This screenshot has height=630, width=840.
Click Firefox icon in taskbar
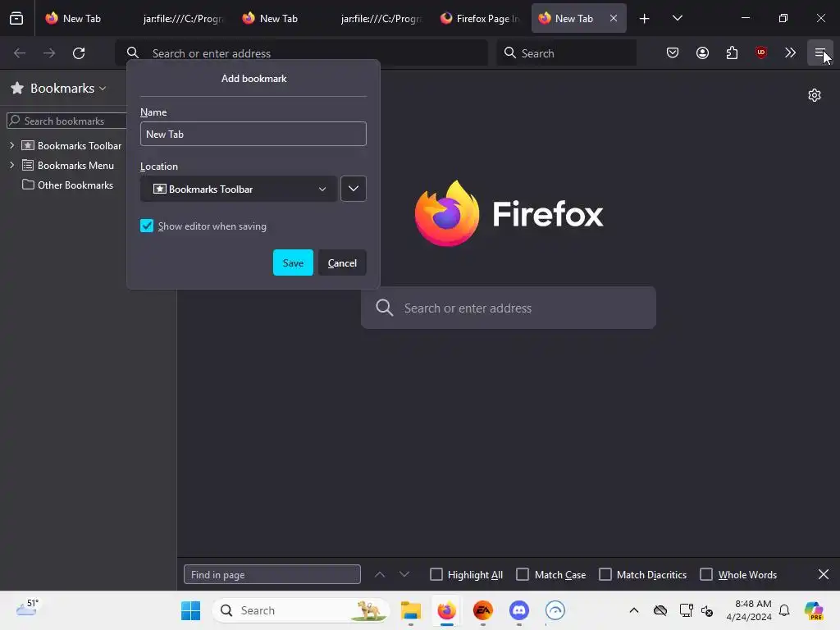[446, 610]
